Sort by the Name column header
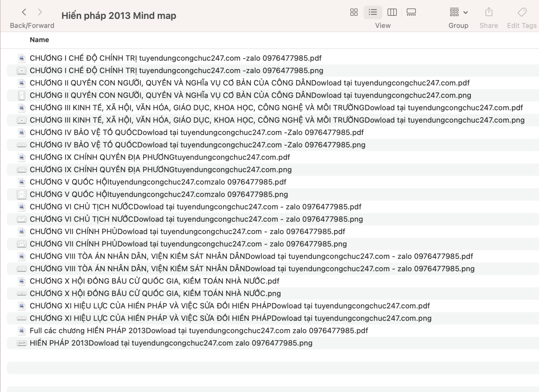539x392 pixels. [39, 40]
